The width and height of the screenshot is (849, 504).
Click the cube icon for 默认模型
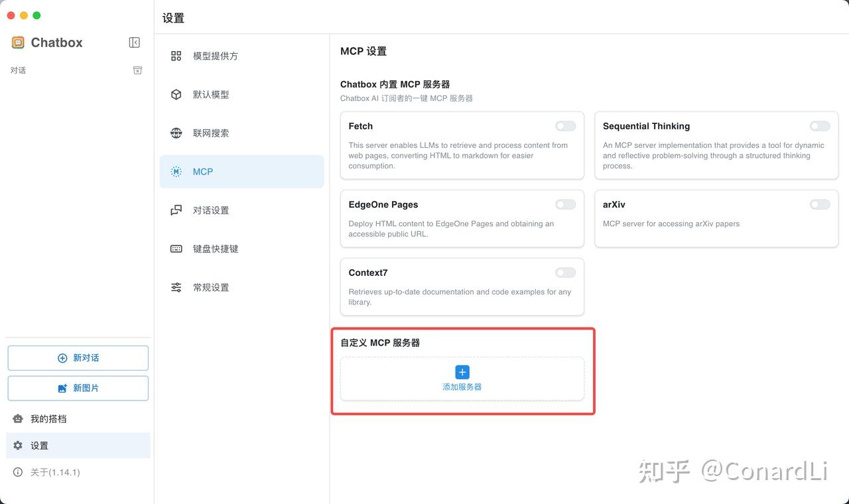pyautogui.click(x=176, y=94)
